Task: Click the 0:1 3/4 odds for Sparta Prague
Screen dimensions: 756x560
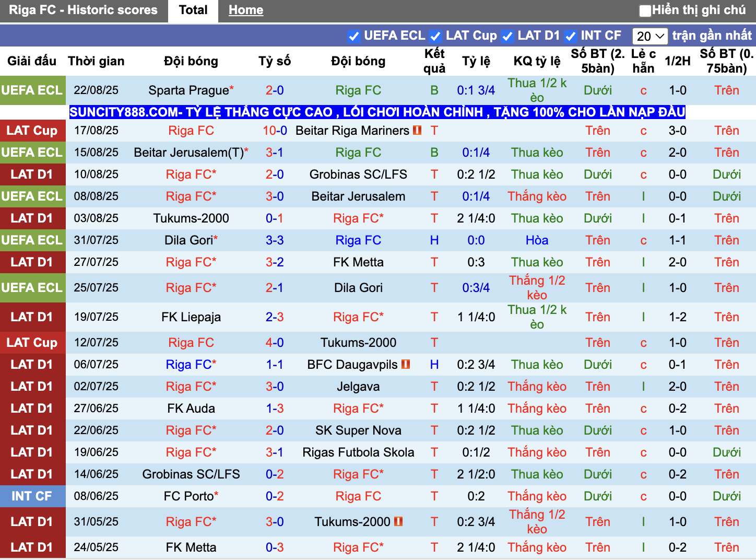Action: pos(476,90)
